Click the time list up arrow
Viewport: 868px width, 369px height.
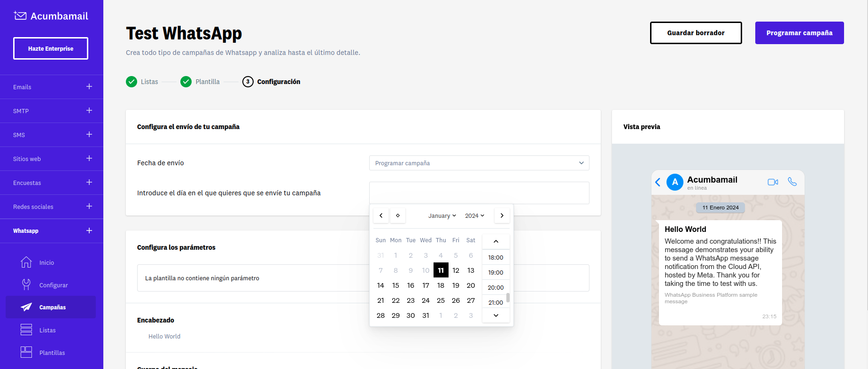tap(496, 241)
